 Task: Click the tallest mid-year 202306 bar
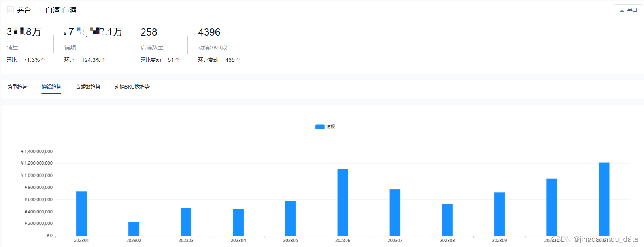[x=343, y=203]
